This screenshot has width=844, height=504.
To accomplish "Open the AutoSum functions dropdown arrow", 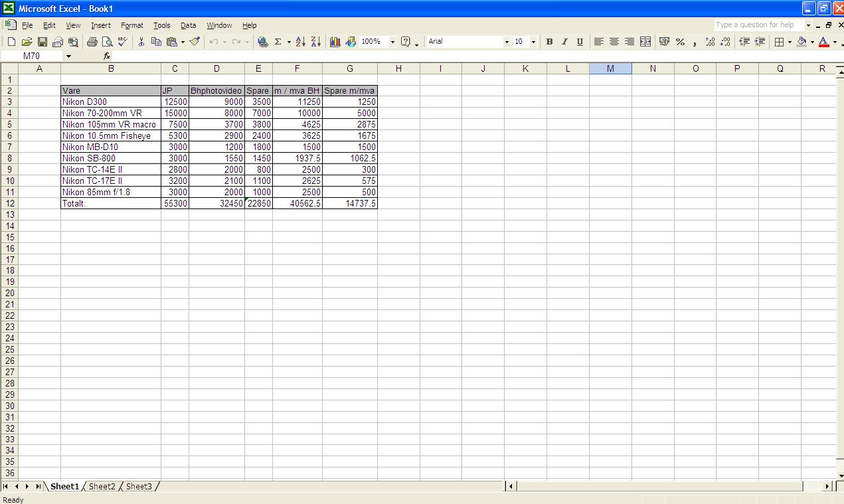I will (289, 42).
